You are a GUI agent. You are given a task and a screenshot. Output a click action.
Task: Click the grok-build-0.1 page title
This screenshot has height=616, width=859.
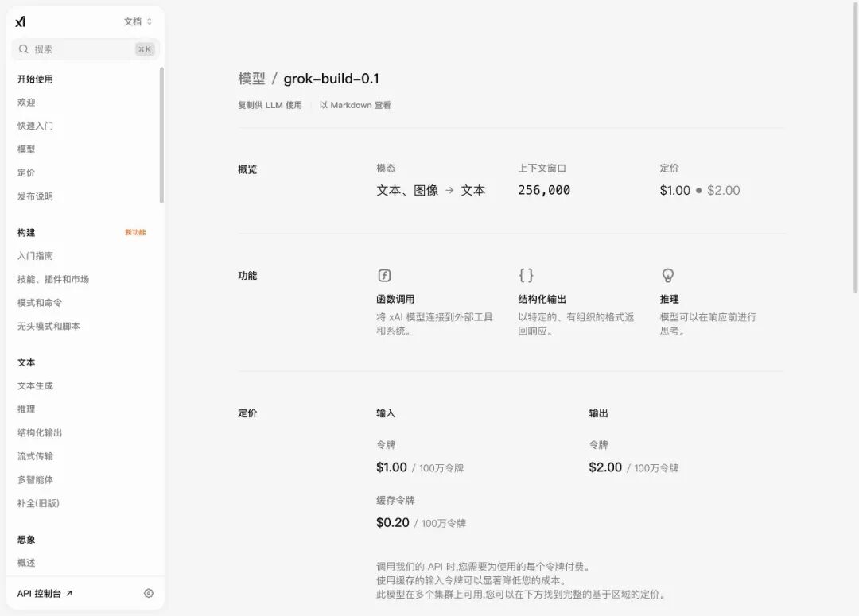coord(331,79)
